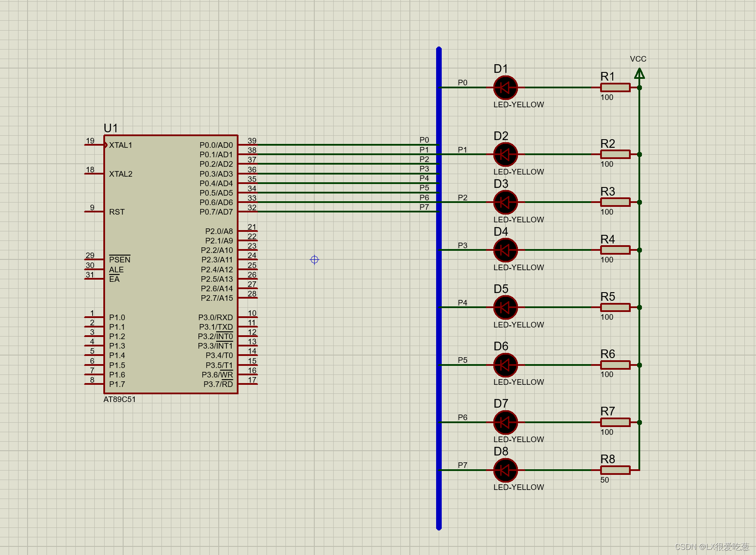This screenshot has height=555, width=756.
Task: Click the P1.0 pin label
Action: pyautogui.click(x=117, y=318)
